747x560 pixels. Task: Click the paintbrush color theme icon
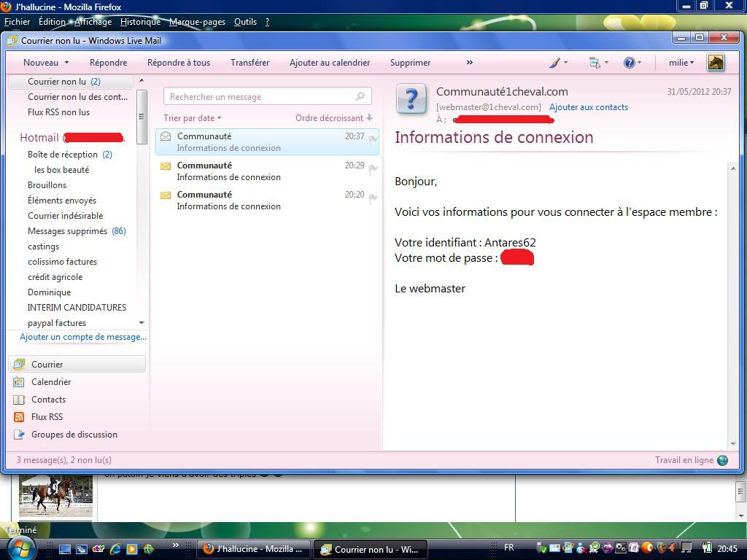(554, 63)
